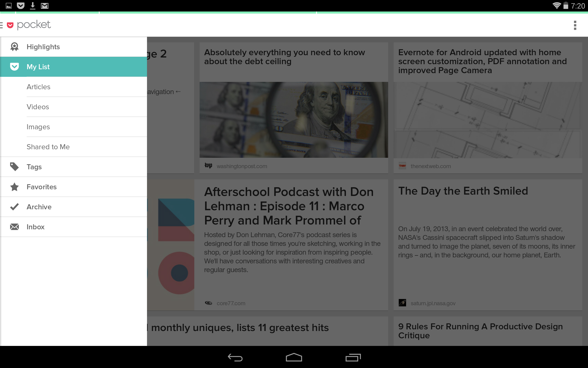Click the core77 favicon
This screenshot has height=368, width=588.
tap(208, 303)
